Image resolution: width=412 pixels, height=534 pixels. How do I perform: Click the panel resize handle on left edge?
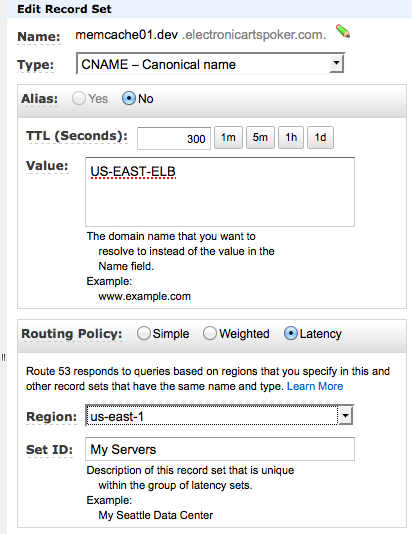3,358
